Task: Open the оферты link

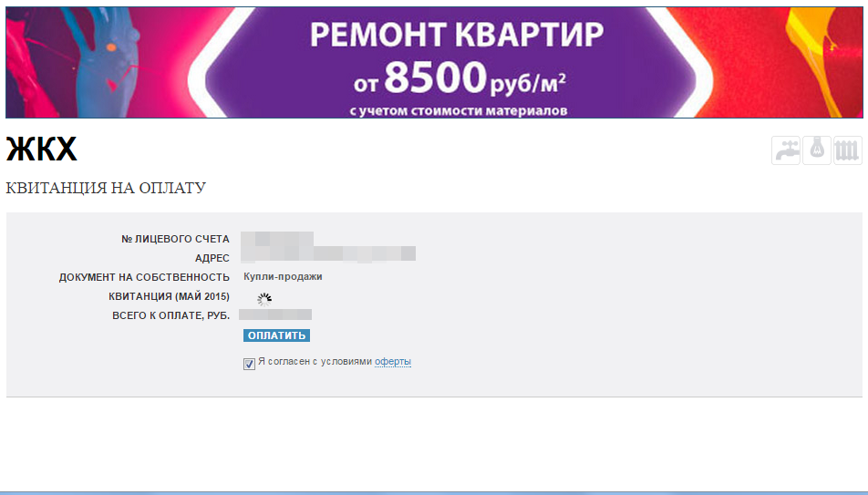Action: coord(392,362)
